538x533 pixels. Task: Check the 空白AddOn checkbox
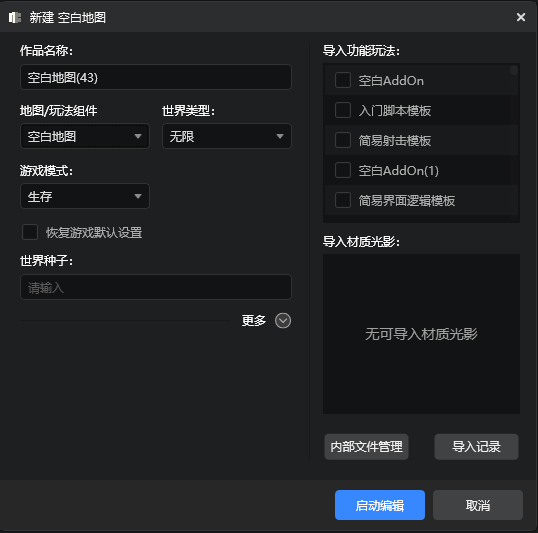tap(342, 80)
